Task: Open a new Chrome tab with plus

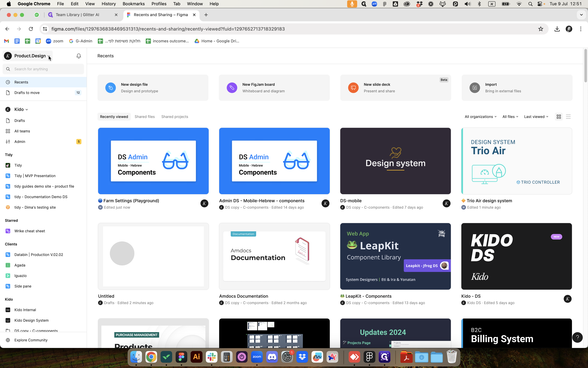Action: [x=206, y=15]
